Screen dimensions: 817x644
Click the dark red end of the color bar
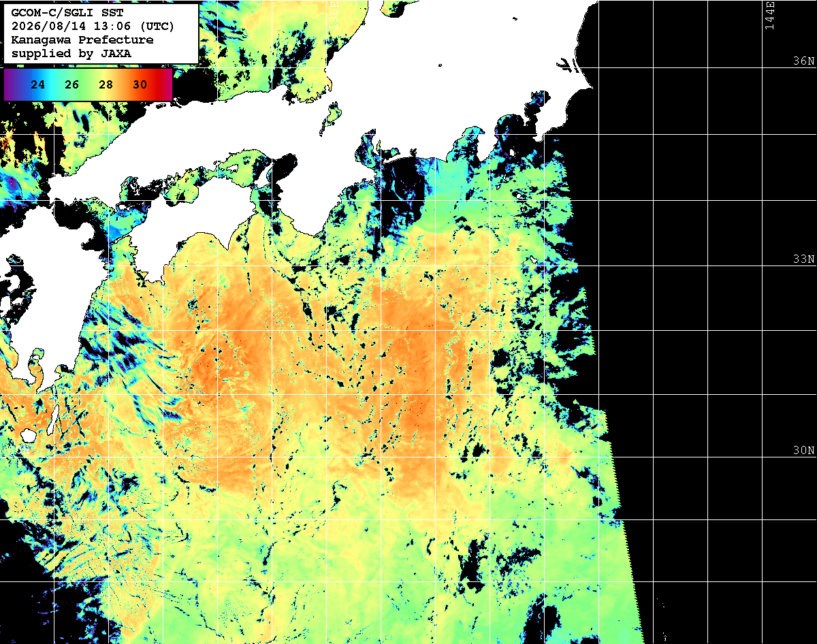pyautogui.click(x=165, y=84)
